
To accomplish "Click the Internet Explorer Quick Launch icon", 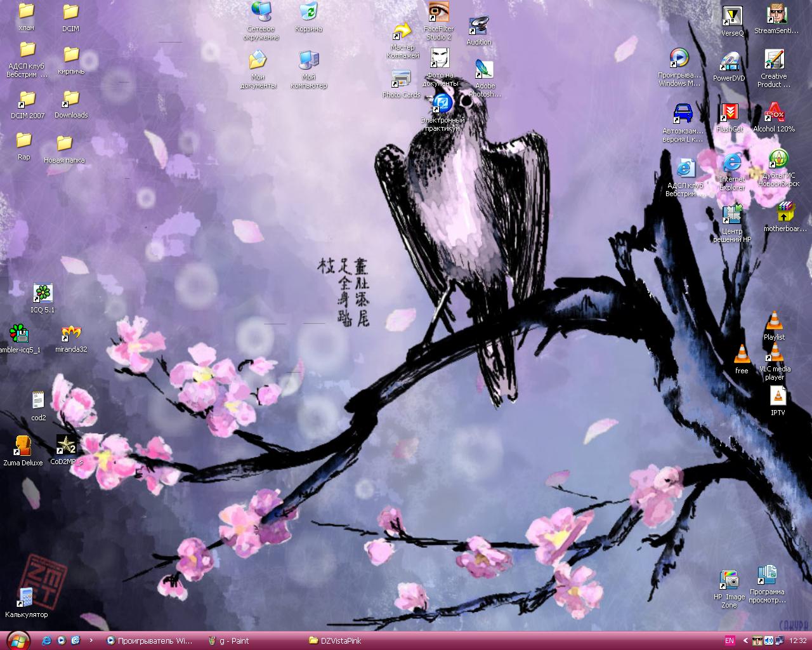I will (x=46, y=640).
